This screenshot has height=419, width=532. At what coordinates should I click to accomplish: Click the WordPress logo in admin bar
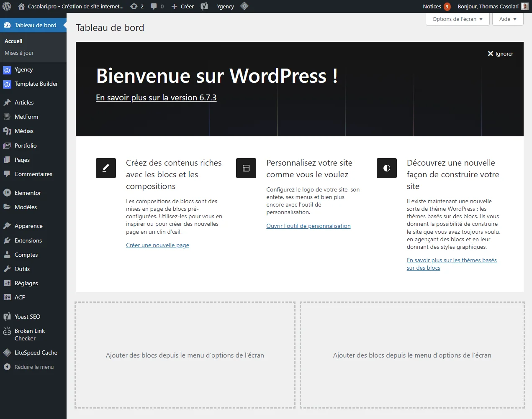pos(7,6)
